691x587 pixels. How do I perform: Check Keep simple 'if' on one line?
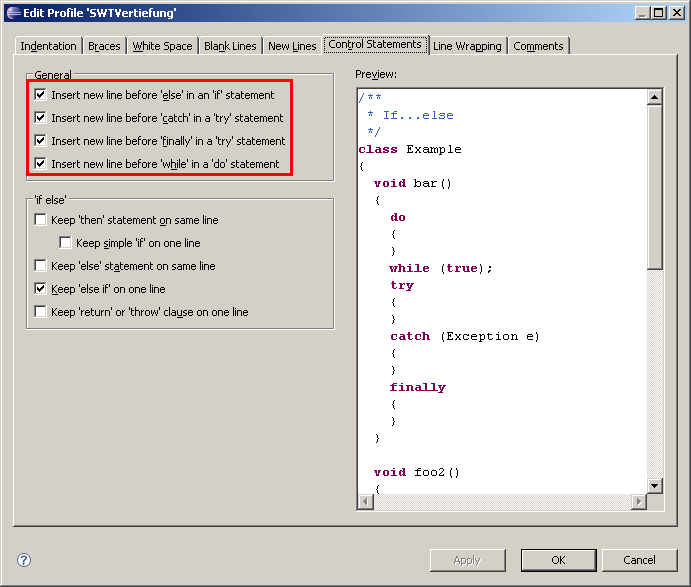(66, 243)
